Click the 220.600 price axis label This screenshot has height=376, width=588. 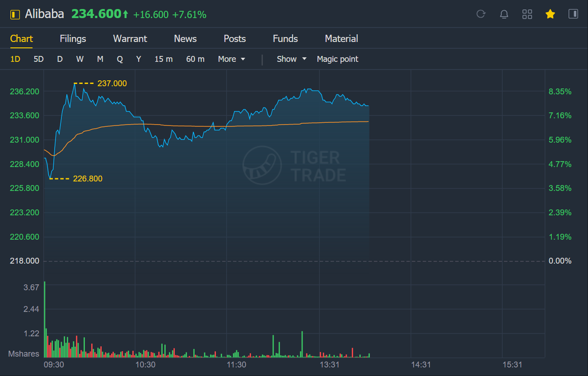(x=24, y=237)
